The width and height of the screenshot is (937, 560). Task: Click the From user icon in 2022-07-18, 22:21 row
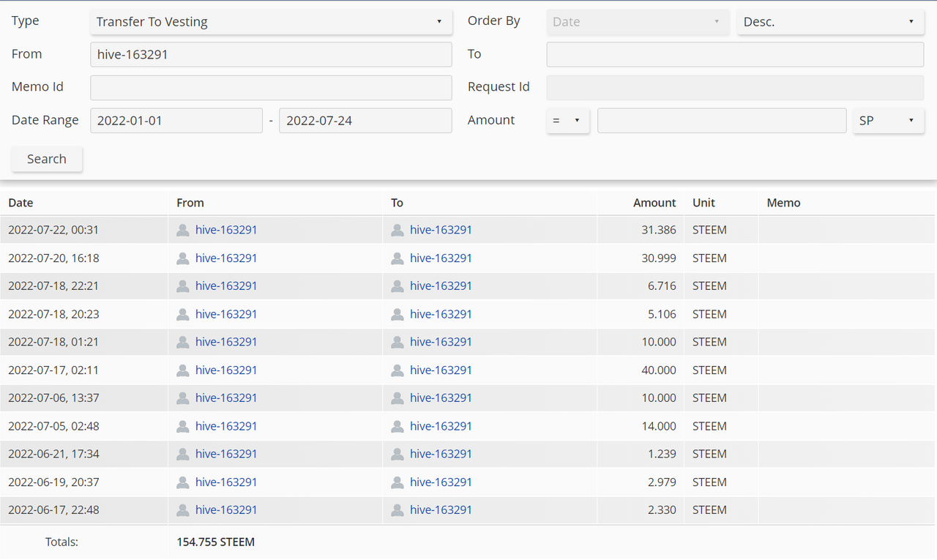point(183,286)
